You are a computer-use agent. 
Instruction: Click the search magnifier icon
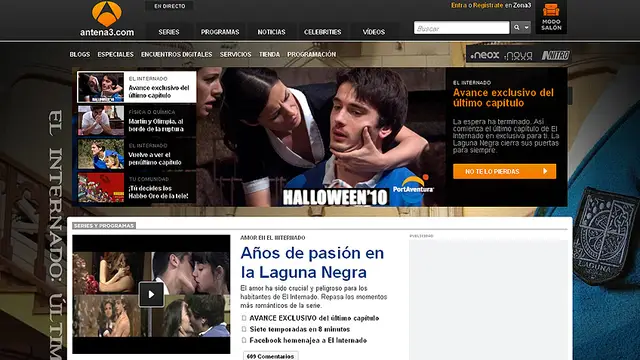(x=517, y=28)
